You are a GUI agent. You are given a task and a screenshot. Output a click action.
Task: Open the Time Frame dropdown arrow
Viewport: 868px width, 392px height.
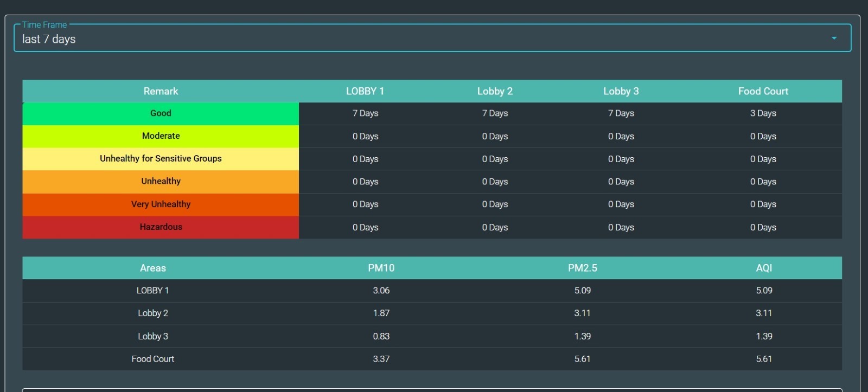(x=834, y=38)
